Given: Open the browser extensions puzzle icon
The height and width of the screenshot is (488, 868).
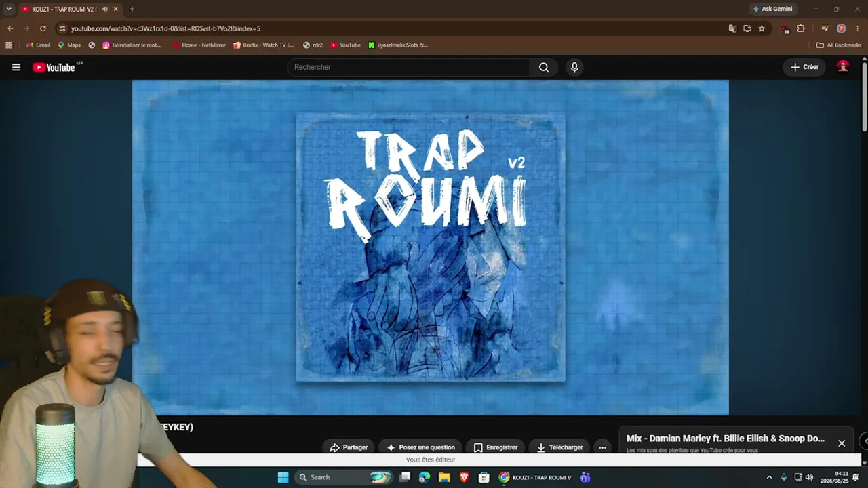Looking at the screenshot, I should pyautogui.click(x=801, y=28).
